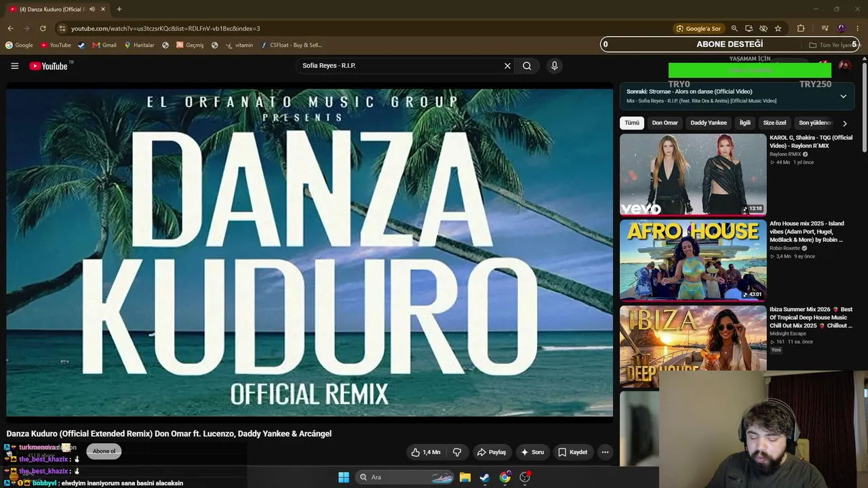Image resolution: width=868 pixels, height=488 pixels.
Task: Dislike the Danza Kuduro video
Action: click(457, 452)
